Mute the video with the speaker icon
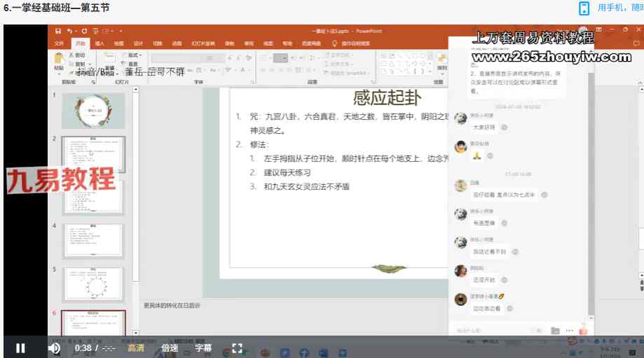Viewport: 644px width, 358px height. [54, 347]
